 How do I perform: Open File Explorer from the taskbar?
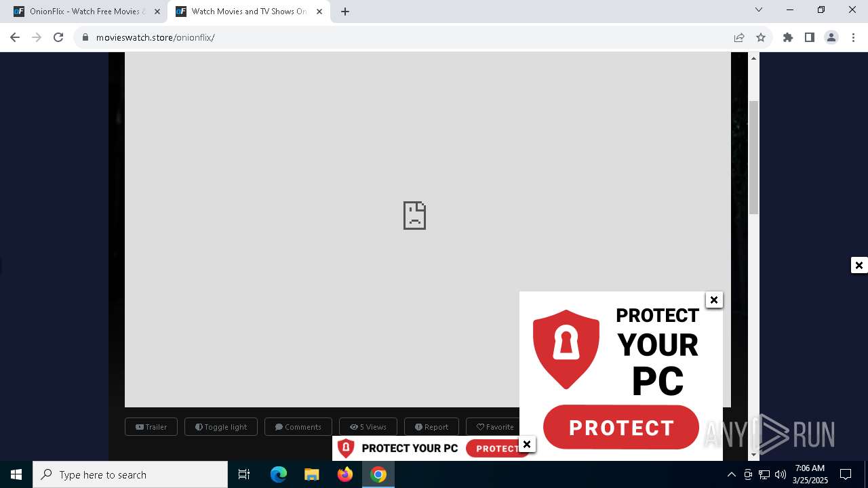(312, 474)
